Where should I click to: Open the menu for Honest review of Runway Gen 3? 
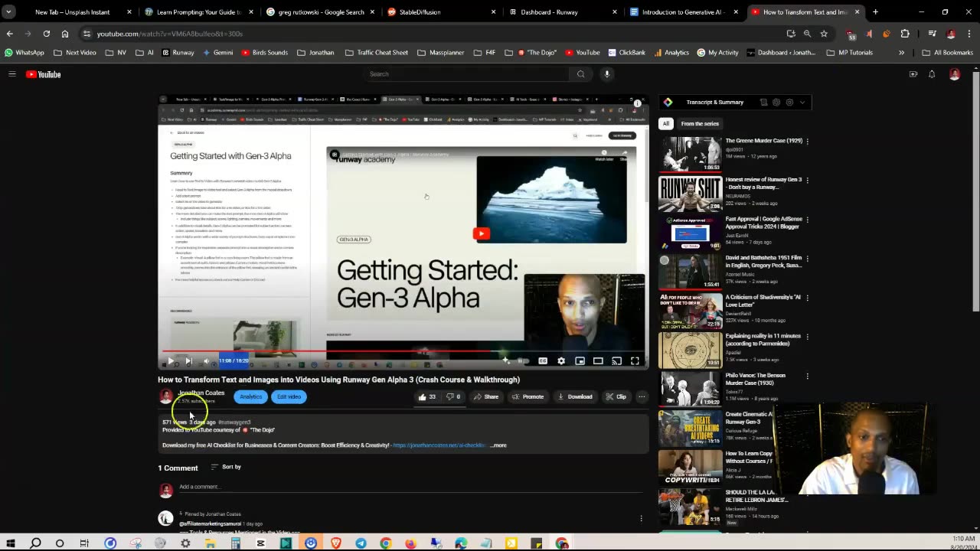coord(807,181)
